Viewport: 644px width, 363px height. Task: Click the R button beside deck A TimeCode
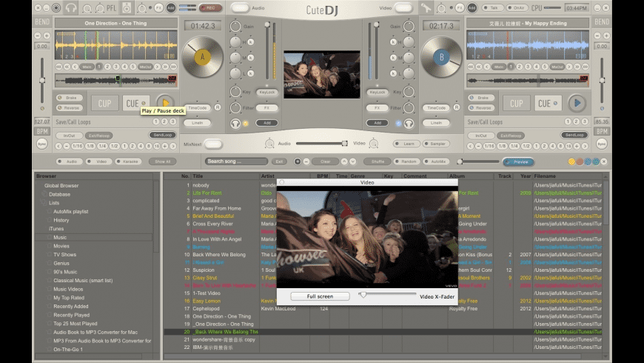[x=218, y=107]
